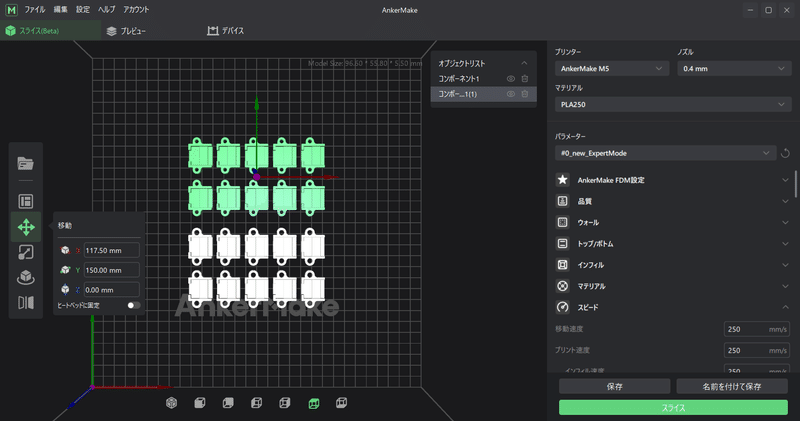The width and height of the screenshot is (800, 421).
Task: Open the アカウント menu
Action: click(136, 10)
